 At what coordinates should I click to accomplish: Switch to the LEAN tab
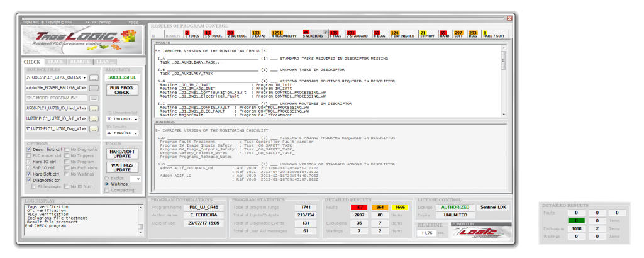pyautogui.click(x=106, y=62)
